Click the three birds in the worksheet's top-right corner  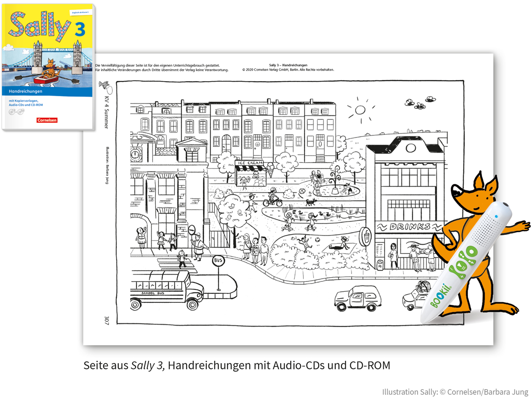click(419, 102)
